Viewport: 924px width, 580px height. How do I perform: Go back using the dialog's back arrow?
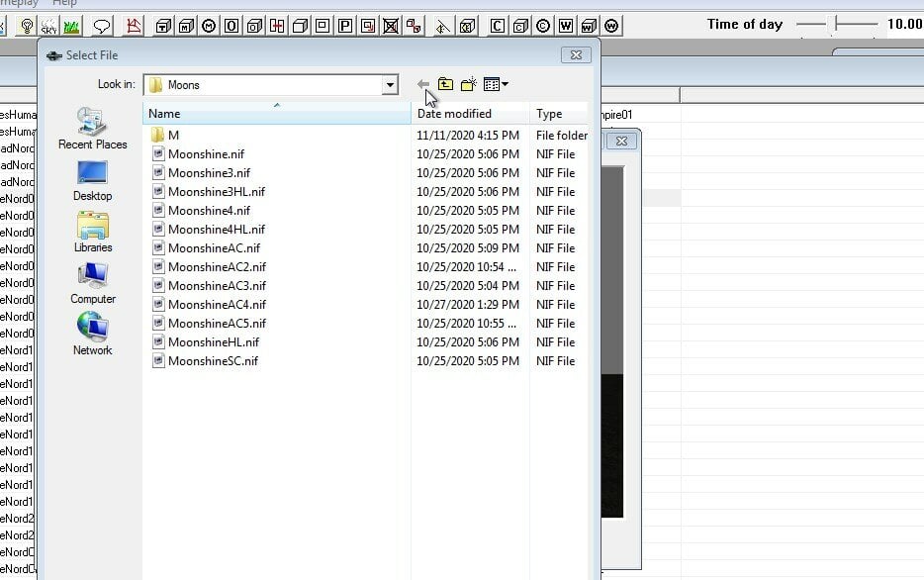click(x=423, y=84)
